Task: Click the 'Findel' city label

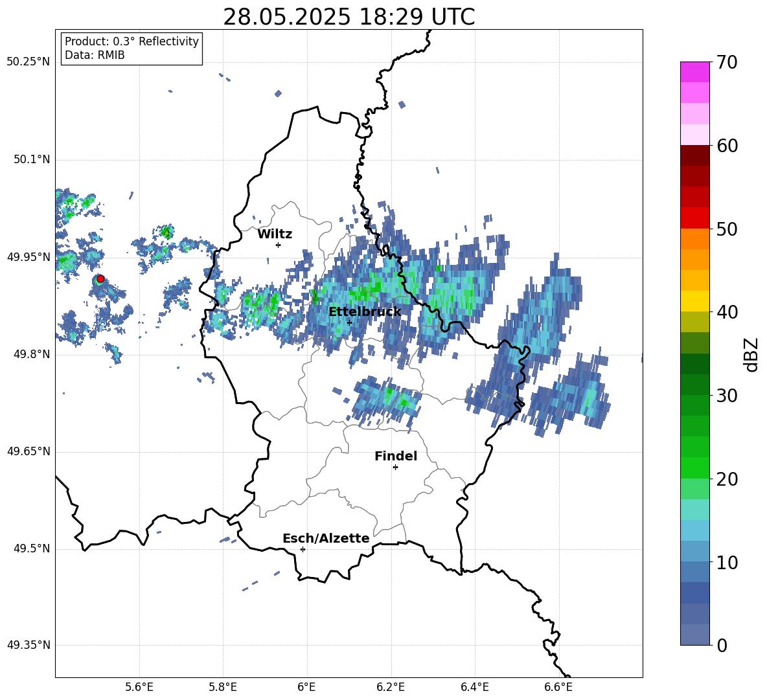Action: [x=396, y=456]
